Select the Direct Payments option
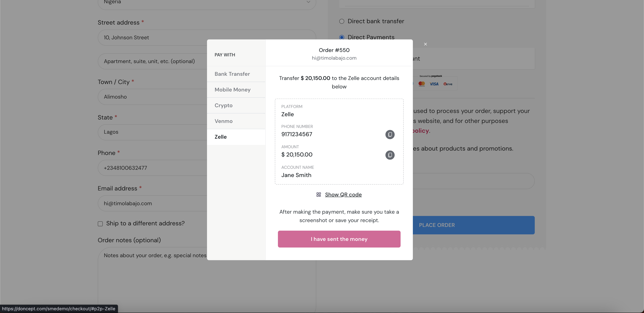Screen dimensions: 644x313 pyautogui.click(x=342, y=37)
